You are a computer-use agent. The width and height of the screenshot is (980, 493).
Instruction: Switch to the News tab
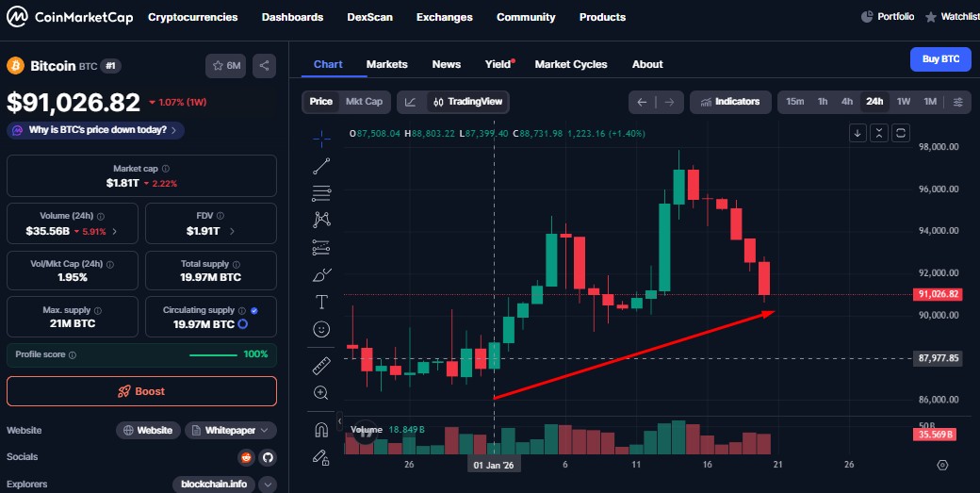pos(447,64)
